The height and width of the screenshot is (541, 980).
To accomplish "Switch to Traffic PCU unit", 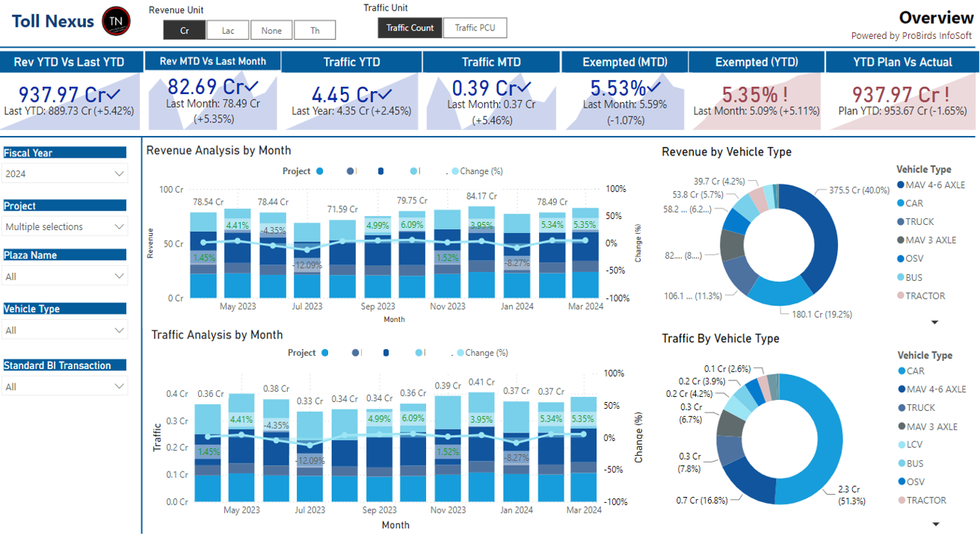I will click(475, 28).
